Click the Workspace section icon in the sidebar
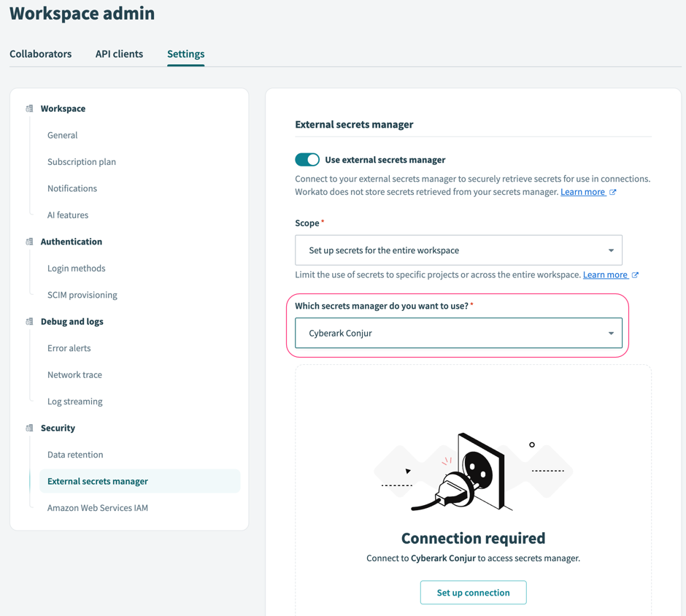The image size is (686, 616). (29, 108)
